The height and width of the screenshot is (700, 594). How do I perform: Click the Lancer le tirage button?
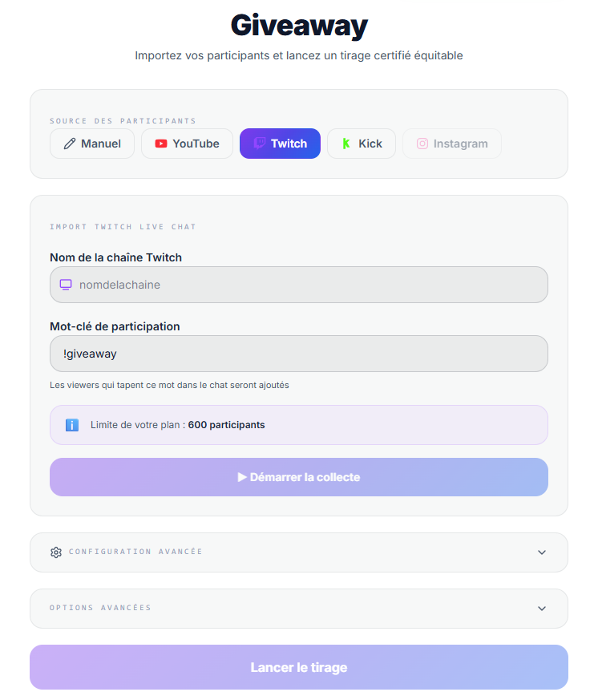point(298,667)
